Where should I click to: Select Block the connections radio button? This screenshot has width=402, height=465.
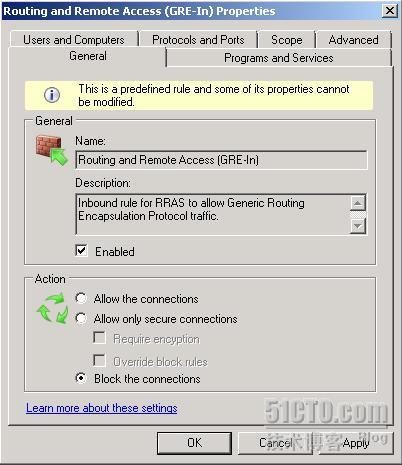tap(81, 378)
